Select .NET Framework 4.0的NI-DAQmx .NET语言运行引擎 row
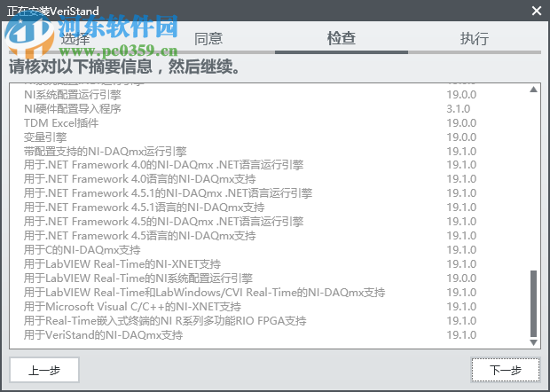The width and height of the screenshot is (550, 392). tap(250, 165)
